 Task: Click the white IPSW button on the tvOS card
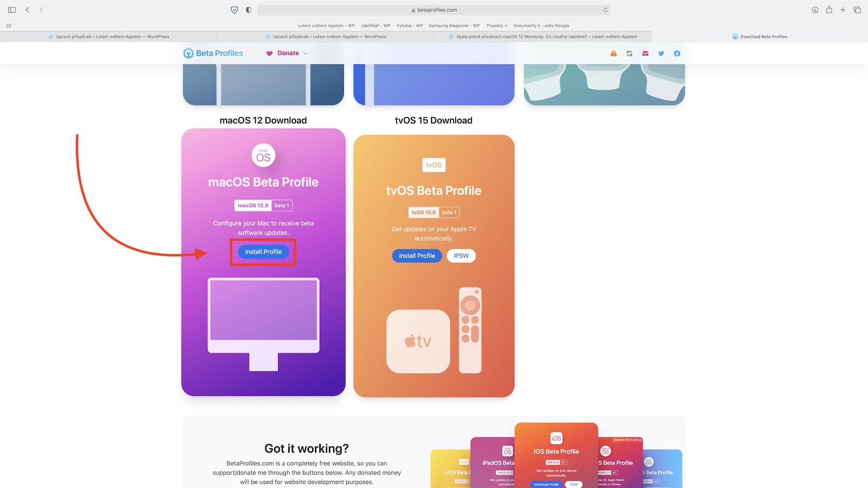coord(461,256)
